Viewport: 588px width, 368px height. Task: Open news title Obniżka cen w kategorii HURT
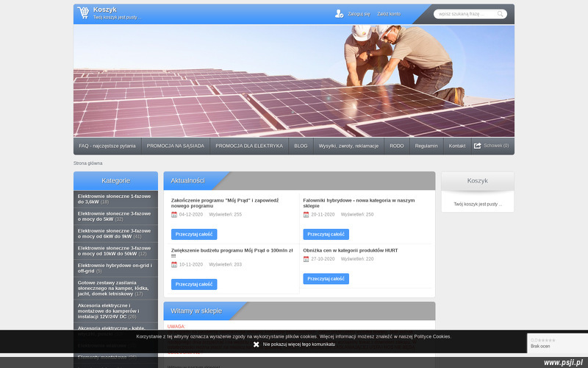(x=351, y=250)
